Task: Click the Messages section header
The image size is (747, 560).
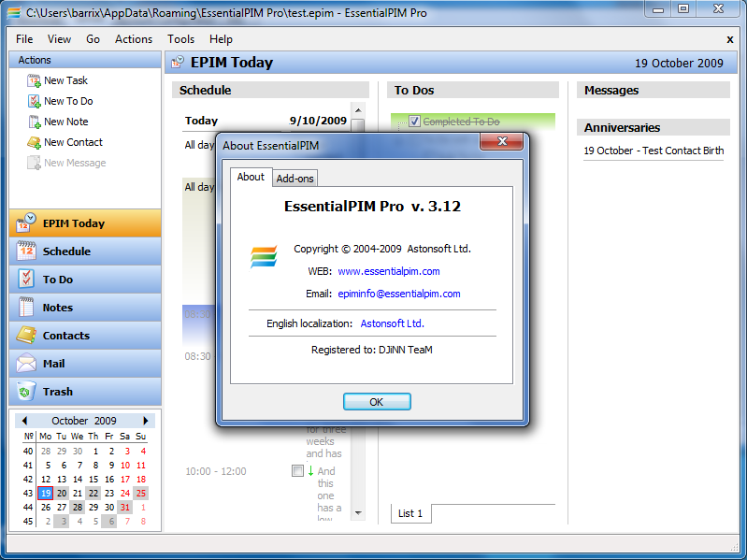Action: pos(654,90)
